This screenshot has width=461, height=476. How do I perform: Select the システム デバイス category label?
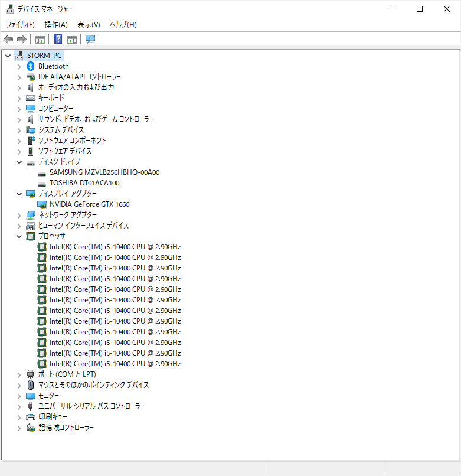[61, 129]
